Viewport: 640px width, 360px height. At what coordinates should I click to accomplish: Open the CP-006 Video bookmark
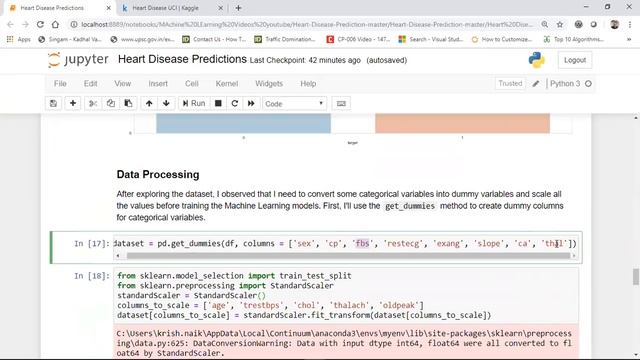point(359,39)
